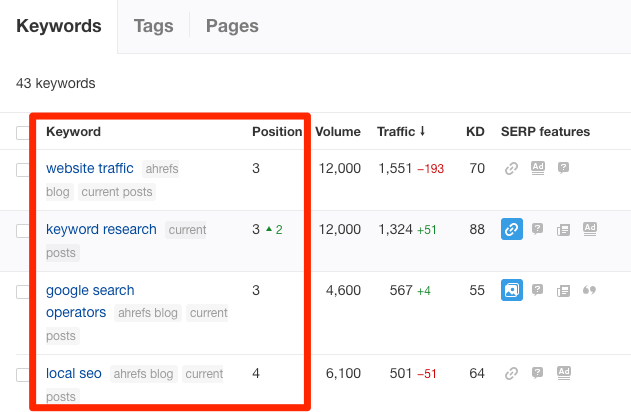Viewport: 631px width, 412px height.
Task: Check the box for local seo row
Action: tap(23, 375)
